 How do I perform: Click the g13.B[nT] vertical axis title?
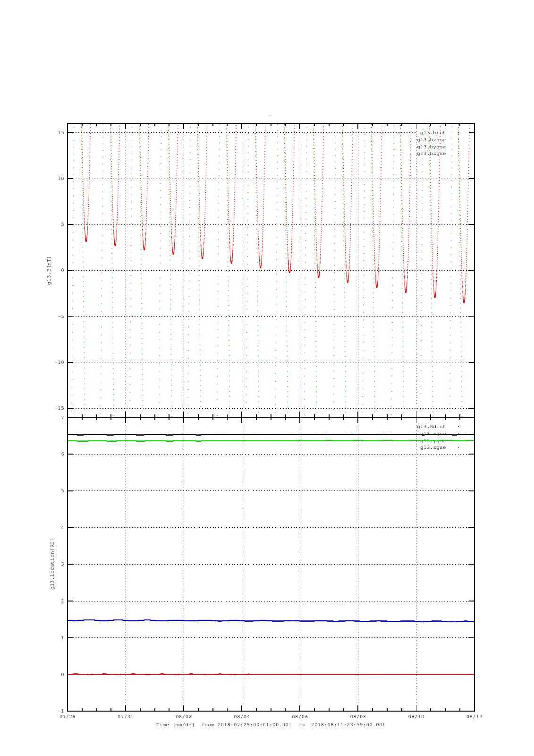[x=50, y=270]
